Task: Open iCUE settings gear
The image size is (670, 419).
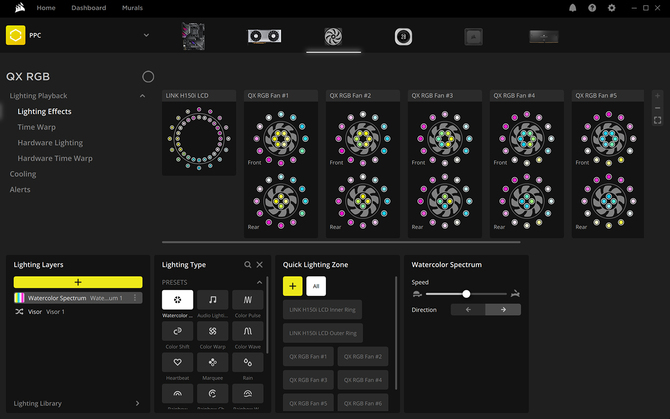Action: [x=611, y=8]
